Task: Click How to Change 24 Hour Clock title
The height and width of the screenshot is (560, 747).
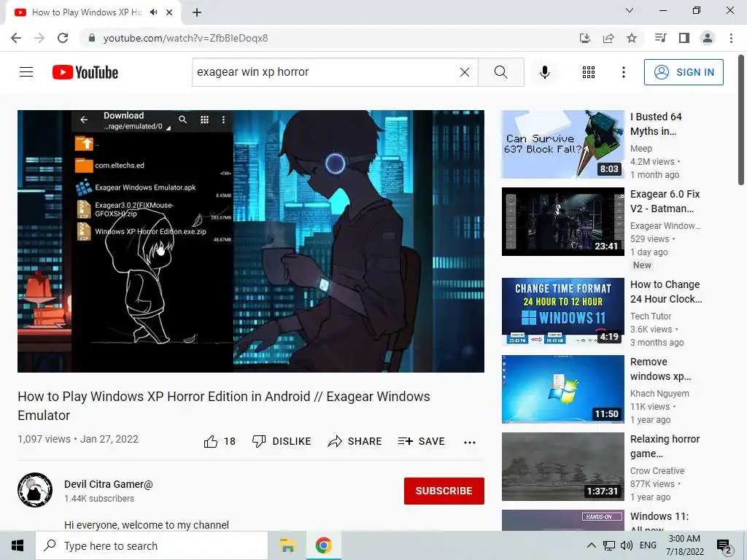Action: pos(666,292)
